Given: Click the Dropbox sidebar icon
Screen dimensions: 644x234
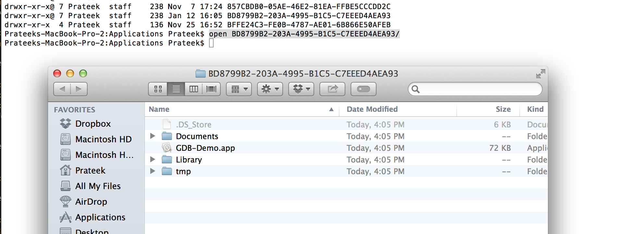Looking at the screenshot, I should (66, 123).
